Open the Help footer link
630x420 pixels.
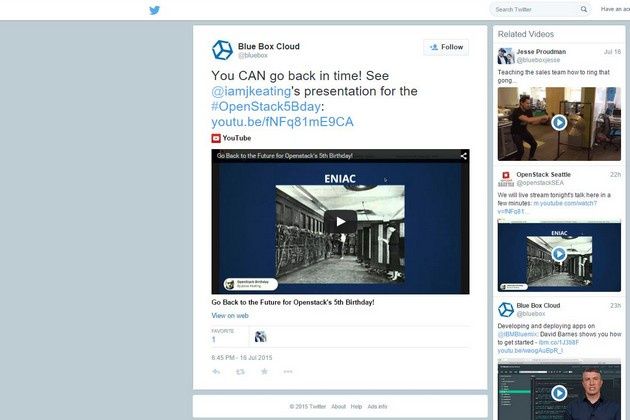[x=356, y=407]
